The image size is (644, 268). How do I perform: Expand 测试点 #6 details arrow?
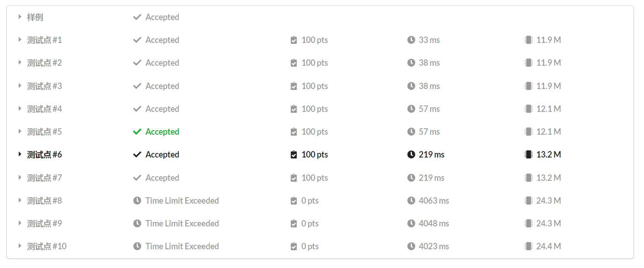point(20,154)
